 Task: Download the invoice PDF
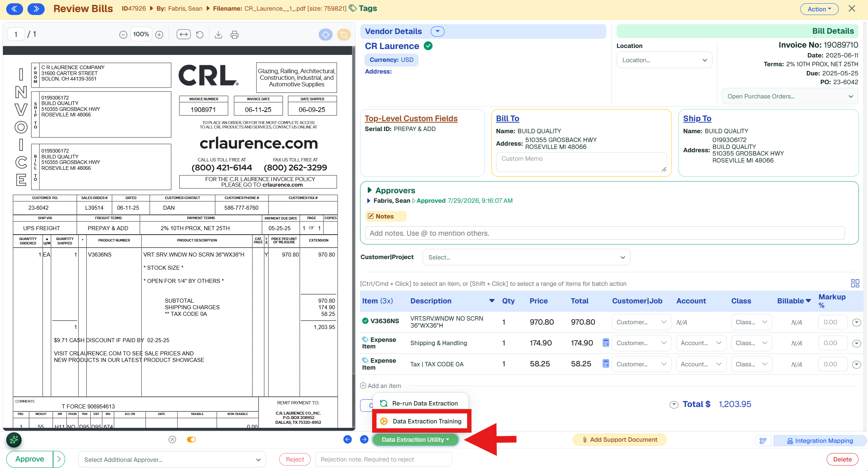tap(218, 35)
